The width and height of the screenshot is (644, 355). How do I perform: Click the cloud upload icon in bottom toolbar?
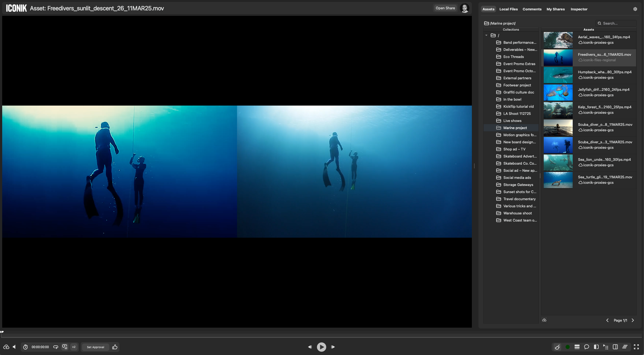[6, 347]
